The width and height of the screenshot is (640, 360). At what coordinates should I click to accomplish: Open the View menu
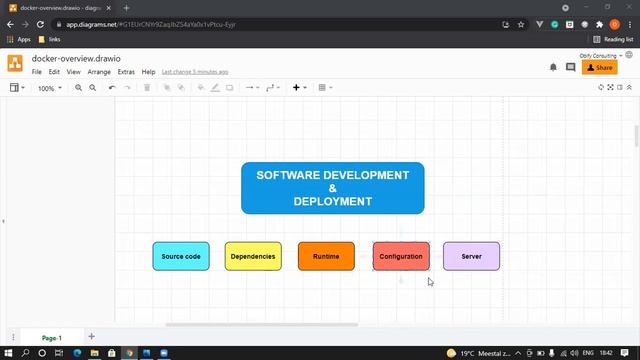73,72
